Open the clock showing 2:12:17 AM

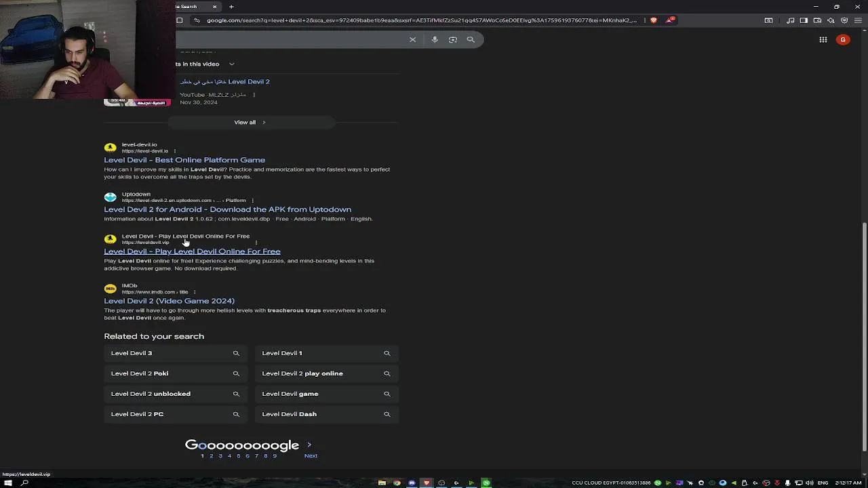[848, 483]
